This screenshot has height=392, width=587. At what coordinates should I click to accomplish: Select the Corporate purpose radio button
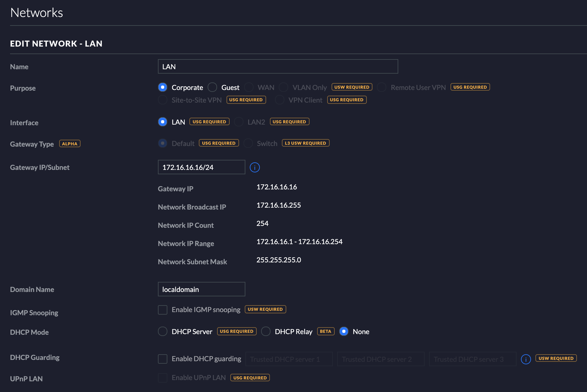163,87
